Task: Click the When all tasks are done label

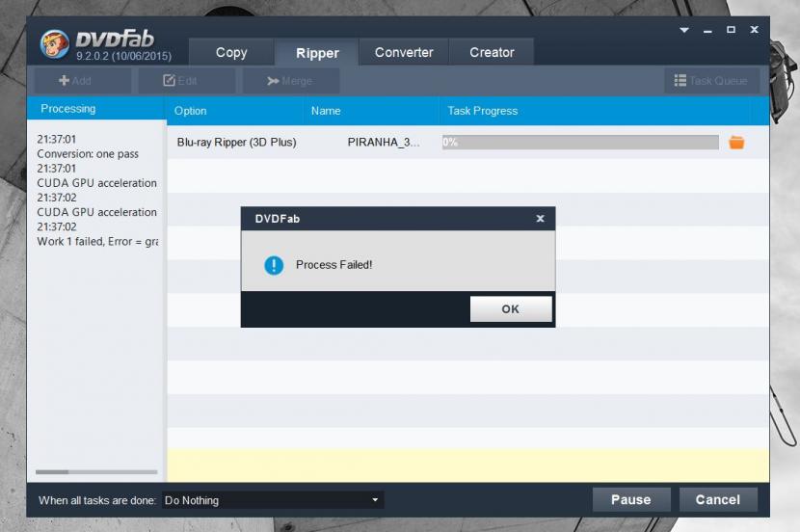Action: [97, 500]
